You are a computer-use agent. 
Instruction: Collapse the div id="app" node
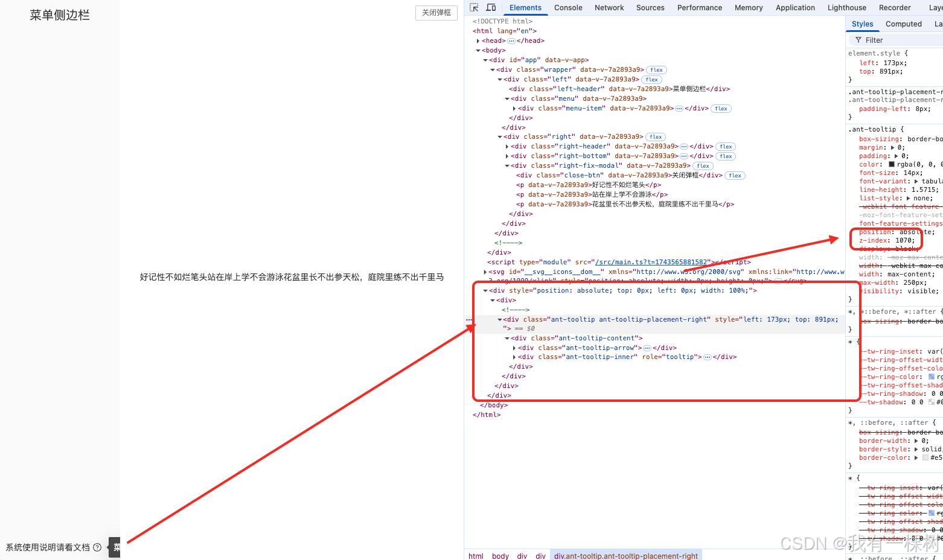(485, 60)
